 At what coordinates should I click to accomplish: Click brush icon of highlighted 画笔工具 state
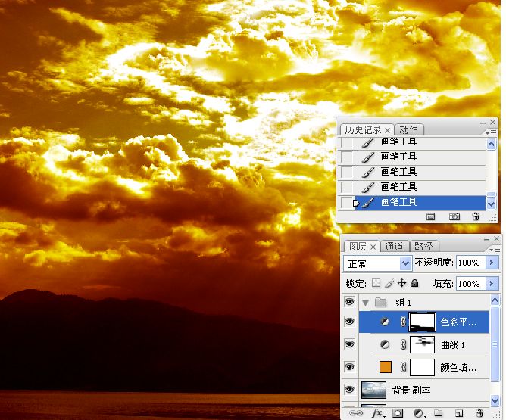(368, 202)
